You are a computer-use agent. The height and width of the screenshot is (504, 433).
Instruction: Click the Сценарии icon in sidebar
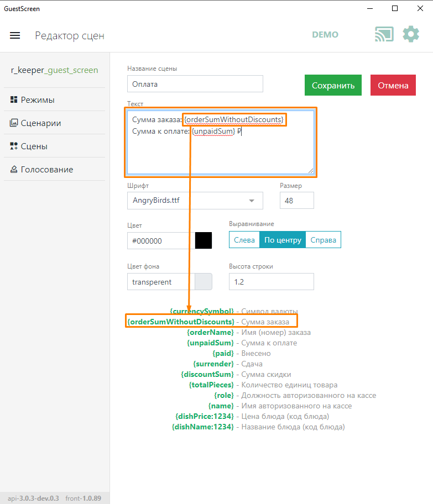(14, 123)
